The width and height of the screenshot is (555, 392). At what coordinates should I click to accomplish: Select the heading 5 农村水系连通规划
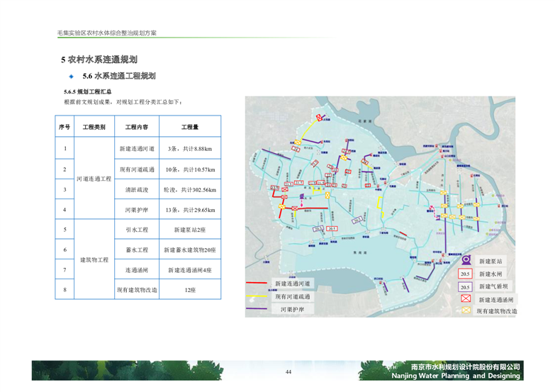point(99,59)
